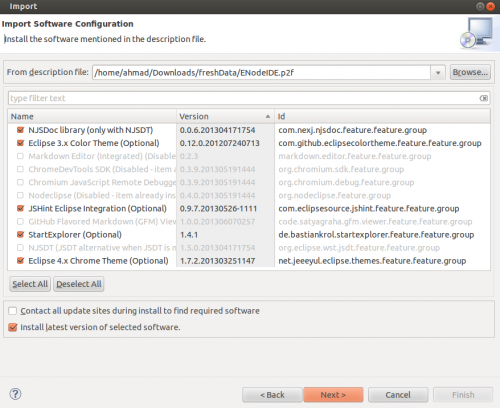Close the Import dialog window
This screenshot has height=408, width=500.
491,6
